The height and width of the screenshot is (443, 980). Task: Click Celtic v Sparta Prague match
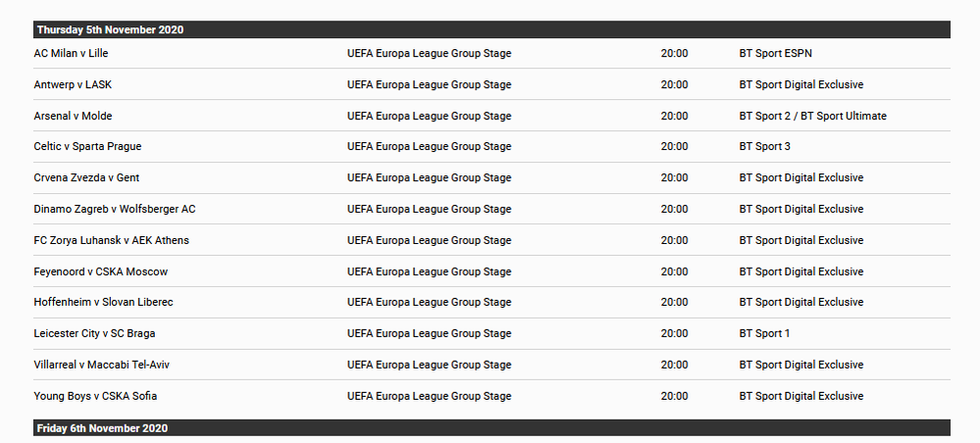click(87, 147)
